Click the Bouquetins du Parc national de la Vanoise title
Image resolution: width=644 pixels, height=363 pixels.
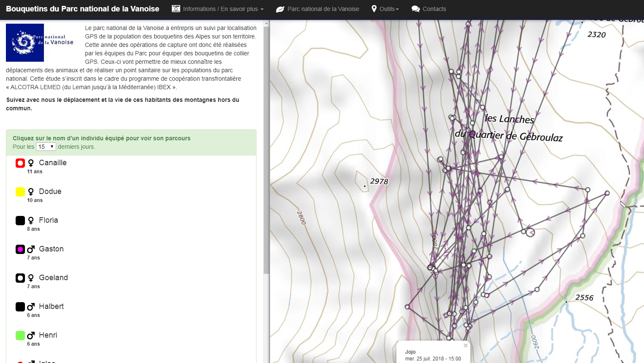[x=83, y=9]
